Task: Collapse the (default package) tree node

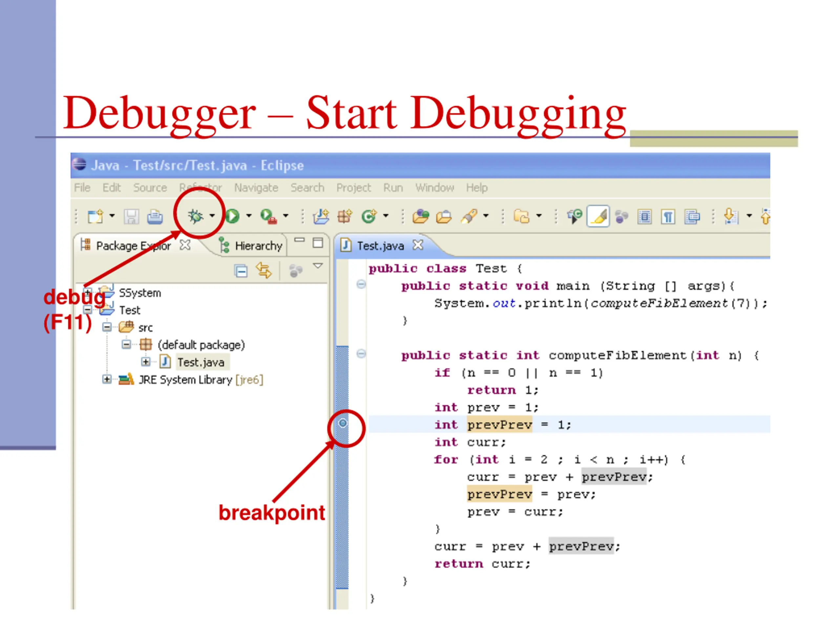Action: (x=126, y=345)
